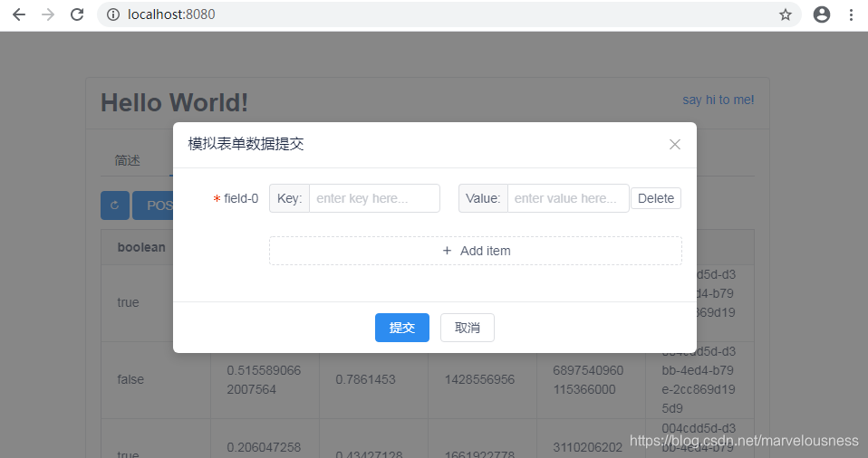Go back using browser back arrow
868x458 pixels.
[x=19, y=14]
